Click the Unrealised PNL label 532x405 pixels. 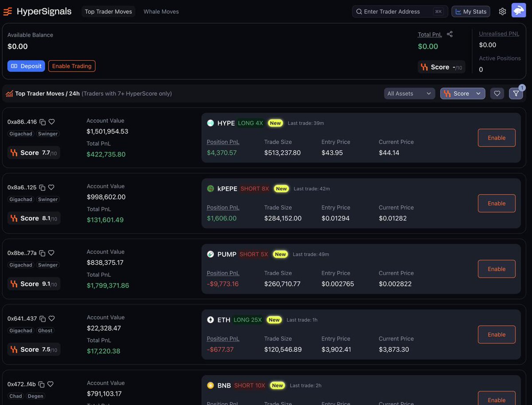pyautogui.click(x=499, y=34)
